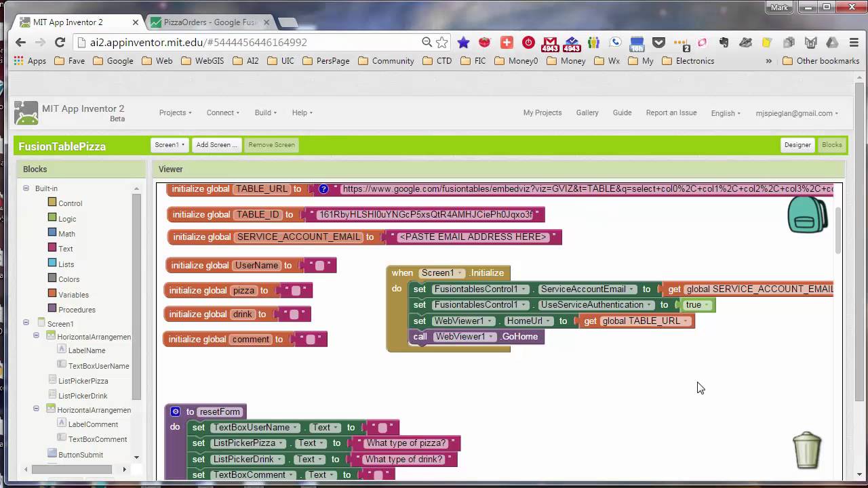Bookmark this page with the star icon

point(442,42)
